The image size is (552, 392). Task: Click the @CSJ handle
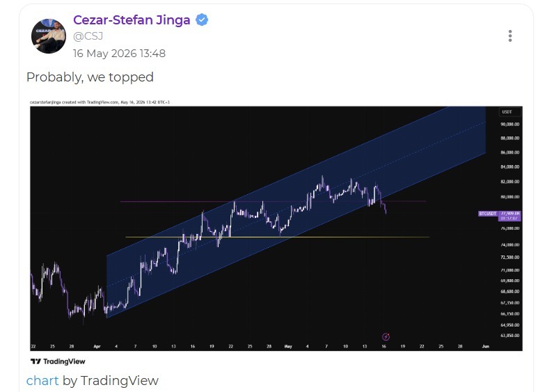[x=88, y=36]
